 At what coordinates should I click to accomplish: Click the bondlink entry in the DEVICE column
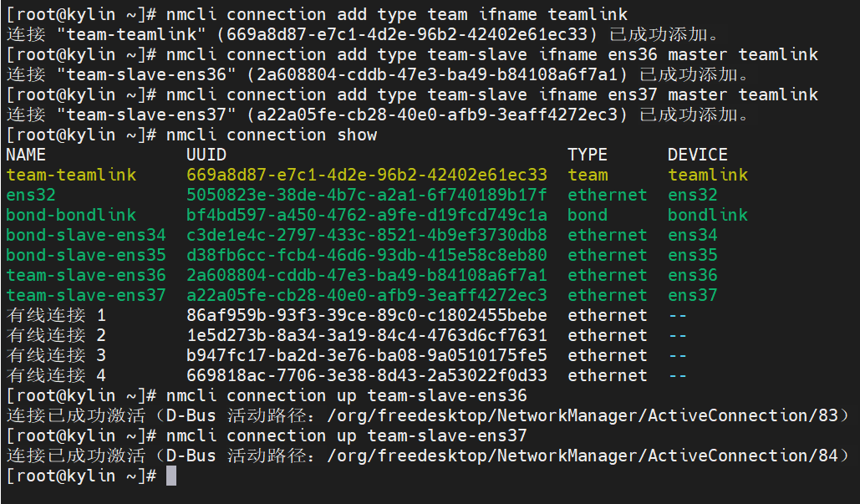(708, 215)
